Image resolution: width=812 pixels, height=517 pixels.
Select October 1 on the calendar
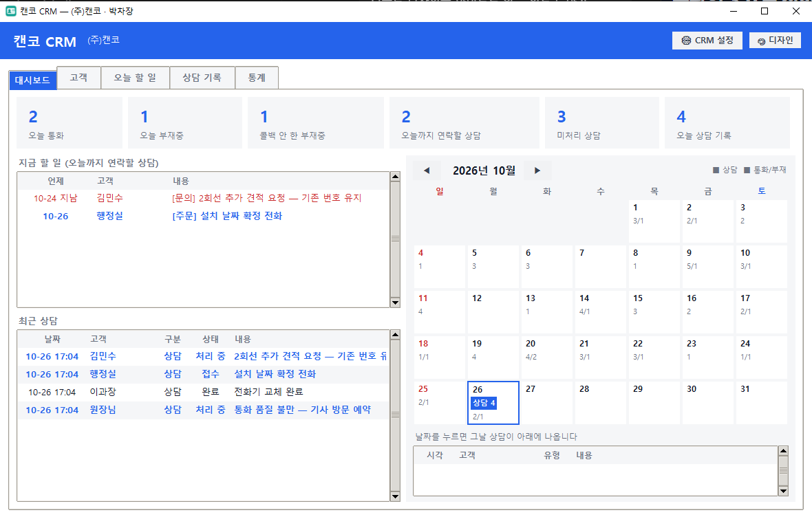(x=654, y=221)
